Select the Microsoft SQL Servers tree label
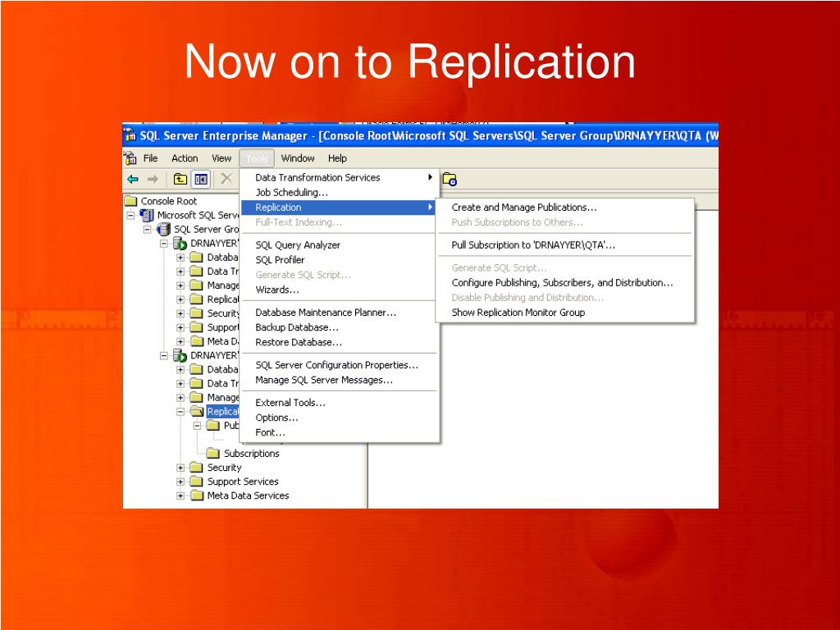Image resolution: width=840 pixels, height=630 pixels. pyautogui.click(x=199, y=215)
